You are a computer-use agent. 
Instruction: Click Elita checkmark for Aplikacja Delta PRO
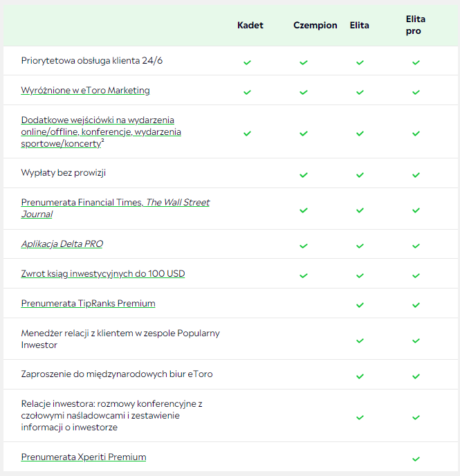click(x=360, y=246)
